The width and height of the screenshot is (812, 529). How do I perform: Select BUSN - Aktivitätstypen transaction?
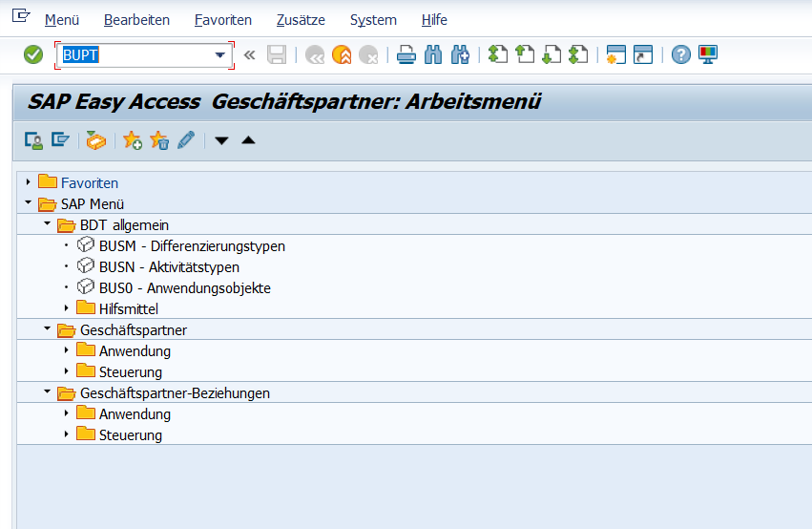(169, 267)
